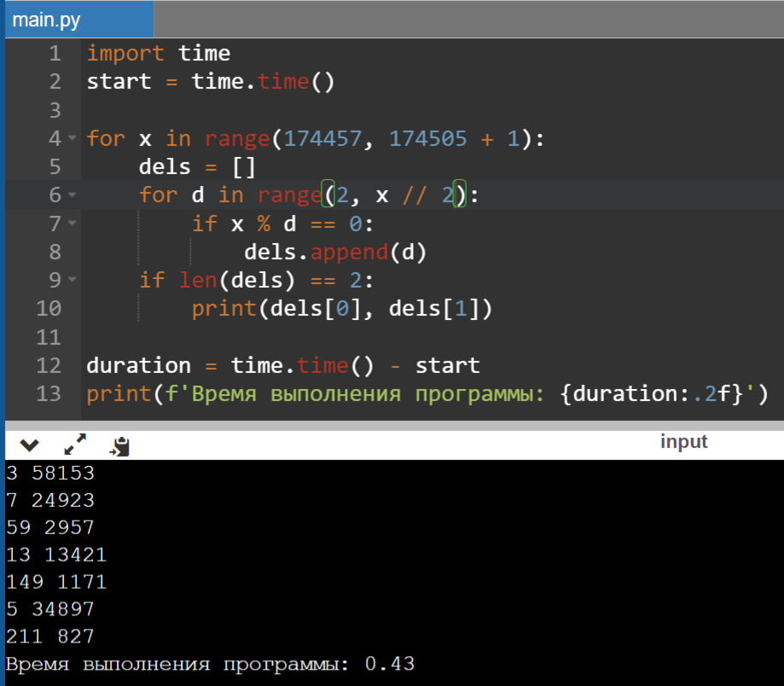Click the clipboard paste icon in the console bar
Screen dimensions: 784x686
120,446
